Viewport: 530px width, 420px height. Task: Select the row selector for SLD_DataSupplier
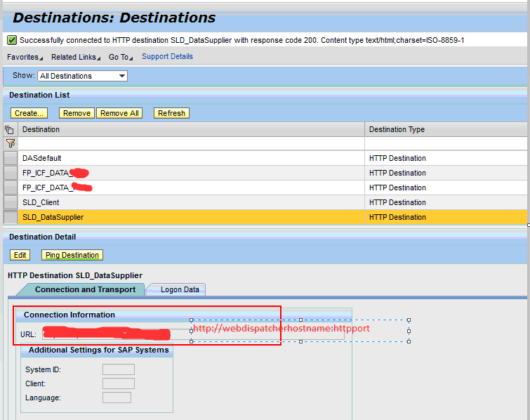(x=10, y=217)
